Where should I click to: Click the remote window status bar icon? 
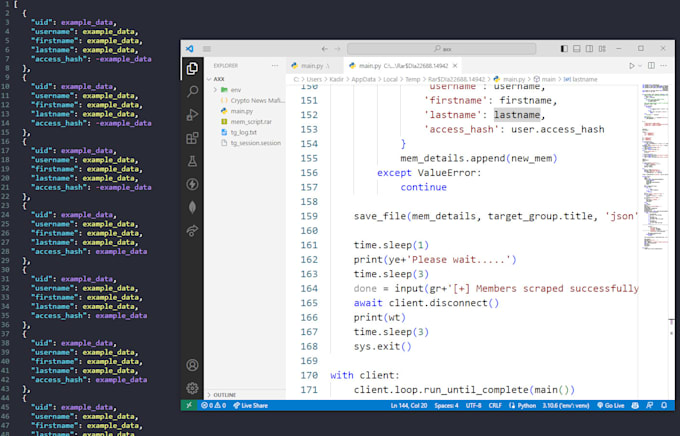coord(189,405)
